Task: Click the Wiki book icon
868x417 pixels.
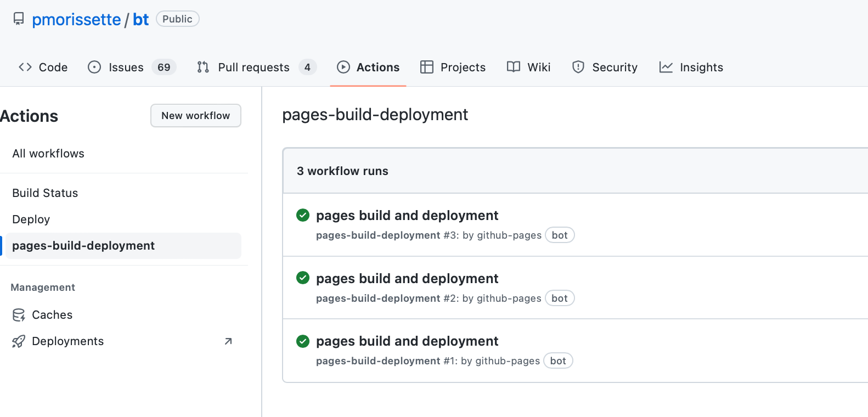Action: pos(514,67)
